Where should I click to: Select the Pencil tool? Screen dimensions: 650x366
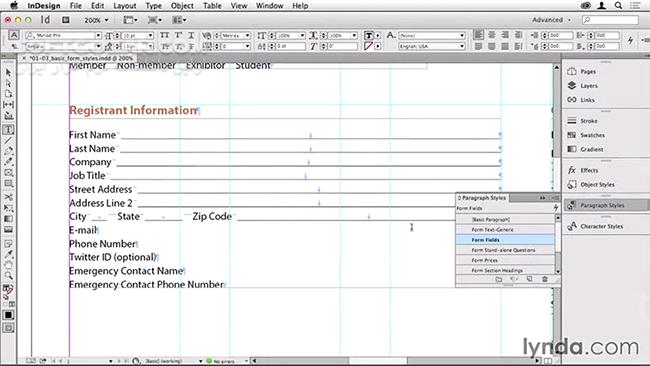coord(8,162)
